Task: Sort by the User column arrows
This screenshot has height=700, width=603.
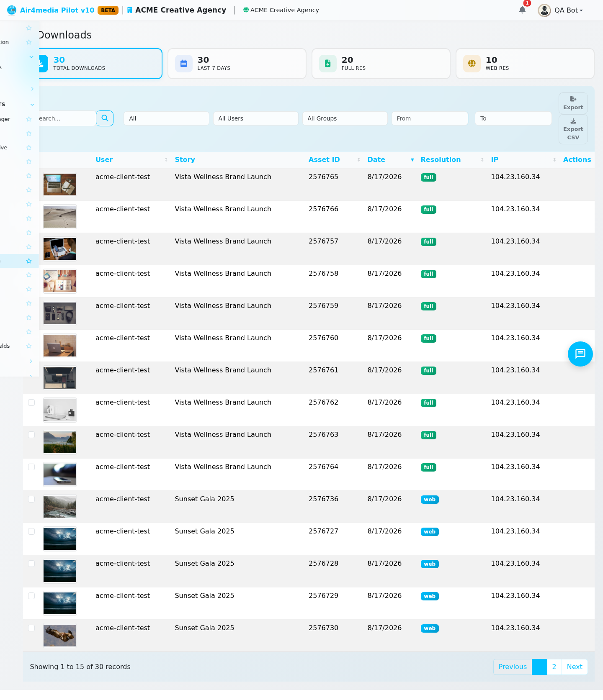Action: tap(166, 160)
